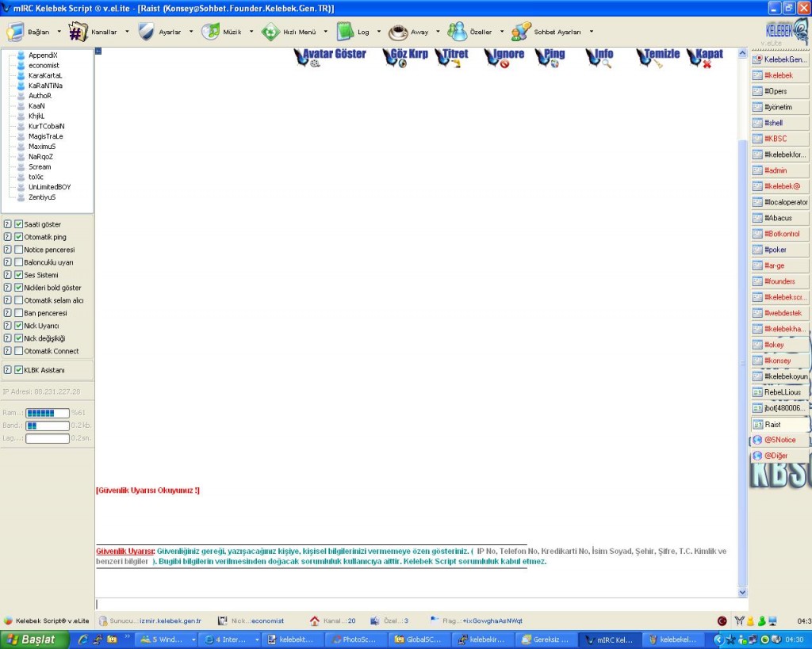The image size is (812, 649).
Task: Open the Müzik dropdown arrow
Action: click(251, 32)
